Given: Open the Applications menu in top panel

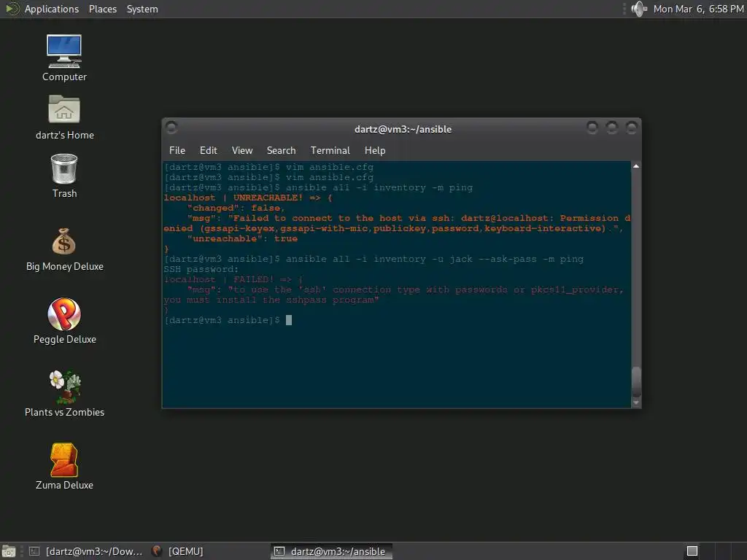Looking at the screenshot, I should click(52, 9).
